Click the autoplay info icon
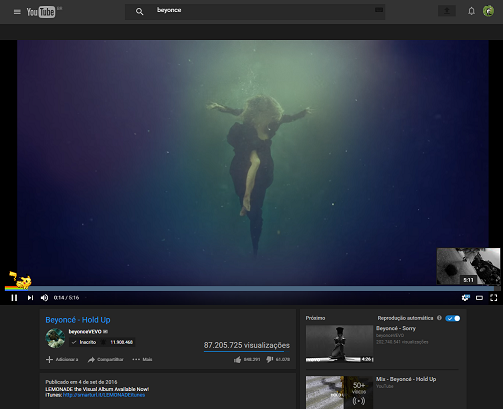 [x=439, y=318]
